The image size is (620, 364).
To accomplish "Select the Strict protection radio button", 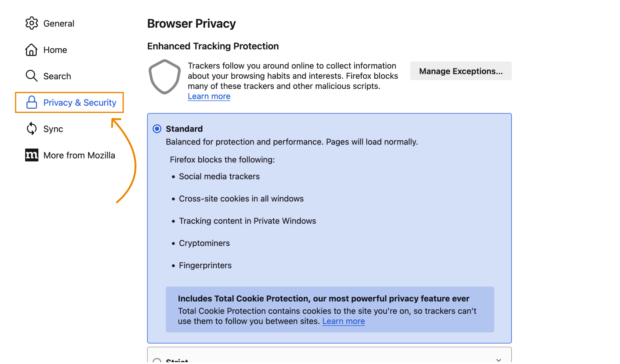I will click(157, 361).
